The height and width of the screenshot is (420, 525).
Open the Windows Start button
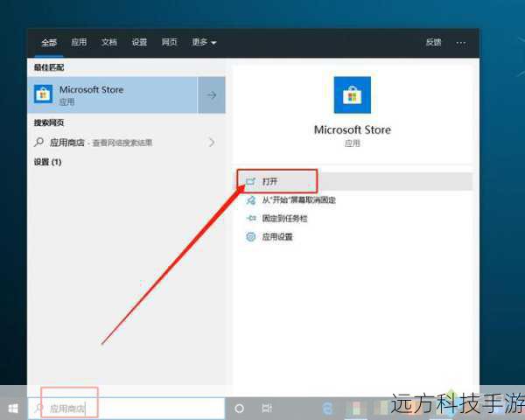(13, 409)
